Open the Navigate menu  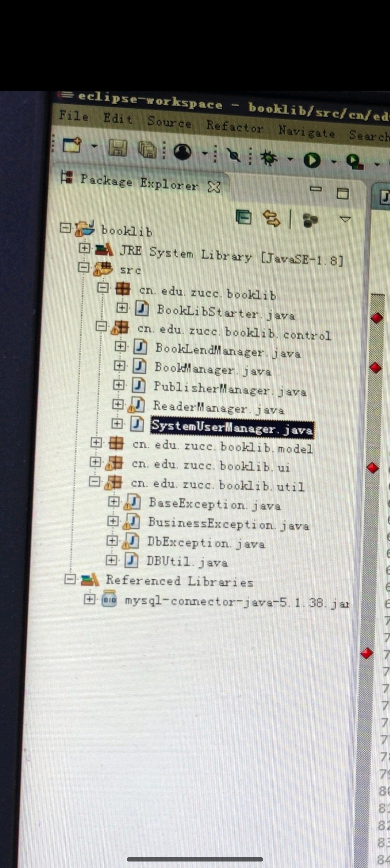point(306,132)
